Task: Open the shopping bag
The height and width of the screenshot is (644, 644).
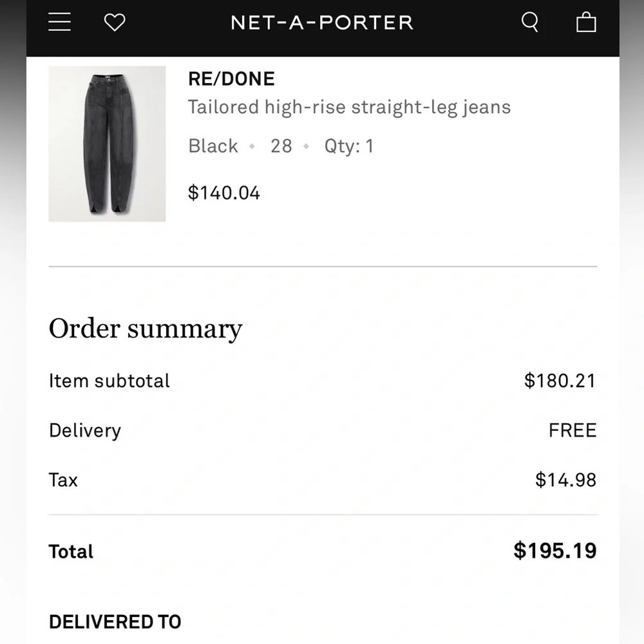Action: pos(585,23)
